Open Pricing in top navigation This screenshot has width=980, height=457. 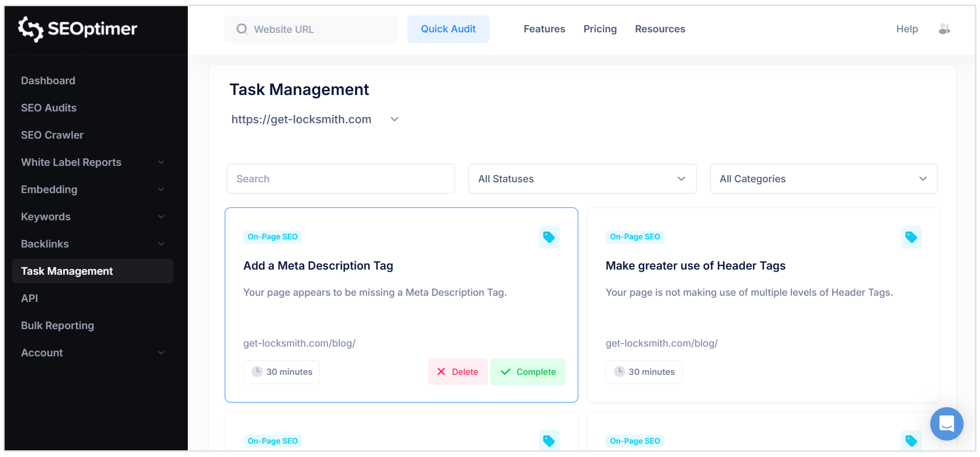(600, 29)
